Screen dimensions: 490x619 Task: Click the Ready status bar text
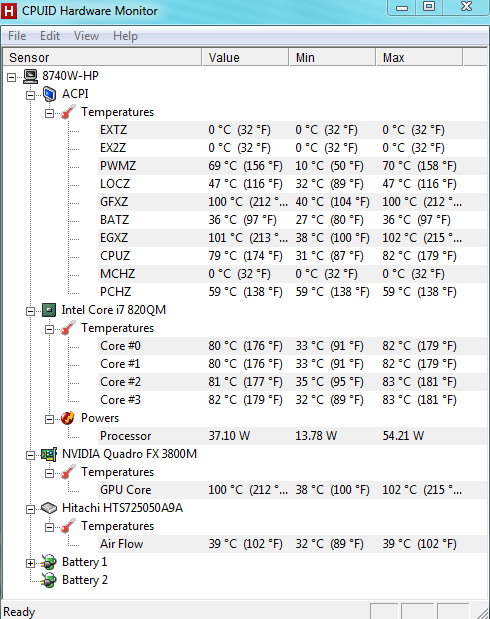coord(19,612)
